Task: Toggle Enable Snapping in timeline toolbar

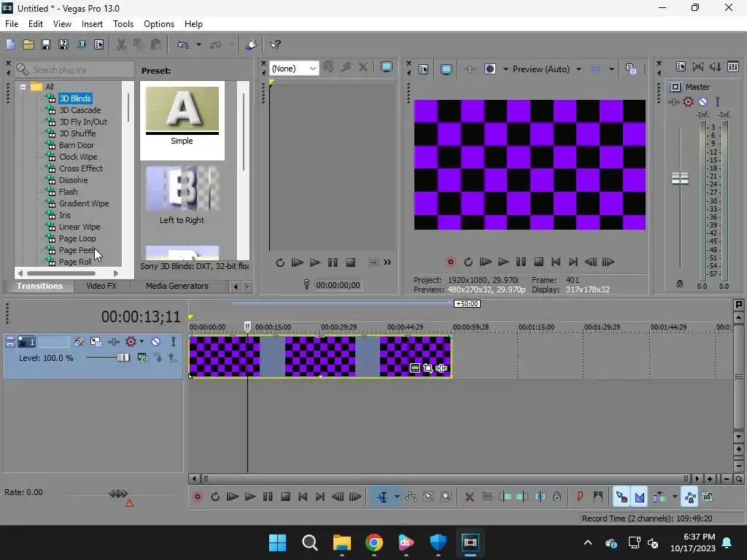Action: (622, 497)
